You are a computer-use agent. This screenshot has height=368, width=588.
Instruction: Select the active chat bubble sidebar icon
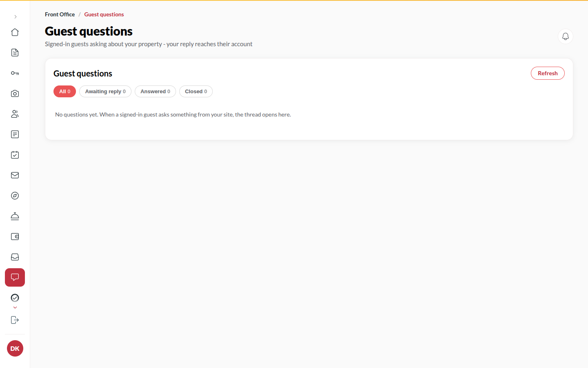pos(15,278)
